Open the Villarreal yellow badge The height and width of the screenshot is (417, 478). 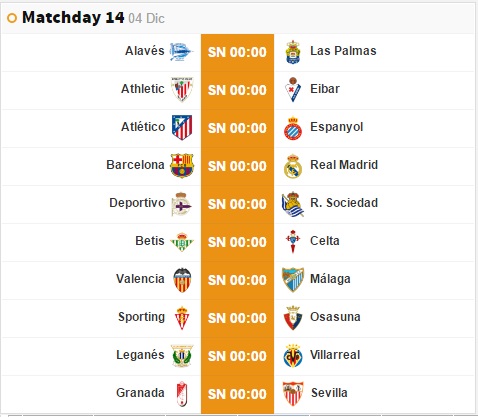click(293, 356)
